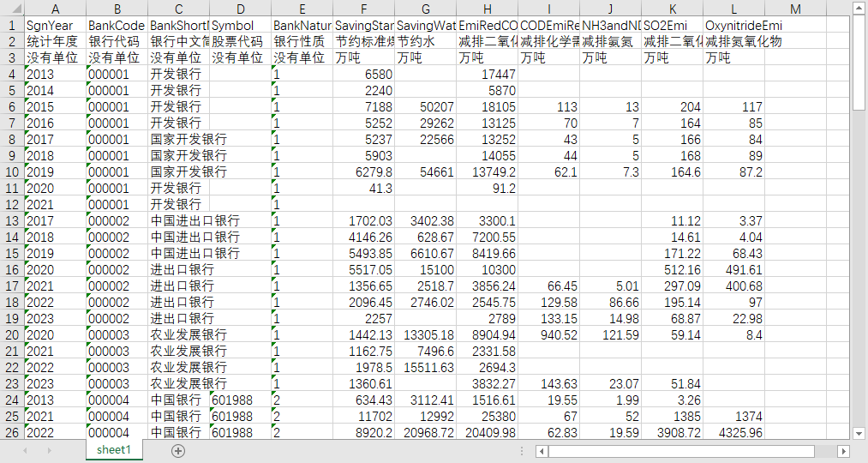
Task: Select cell 统计年度 in row 2
Action: tap(56, 41)
